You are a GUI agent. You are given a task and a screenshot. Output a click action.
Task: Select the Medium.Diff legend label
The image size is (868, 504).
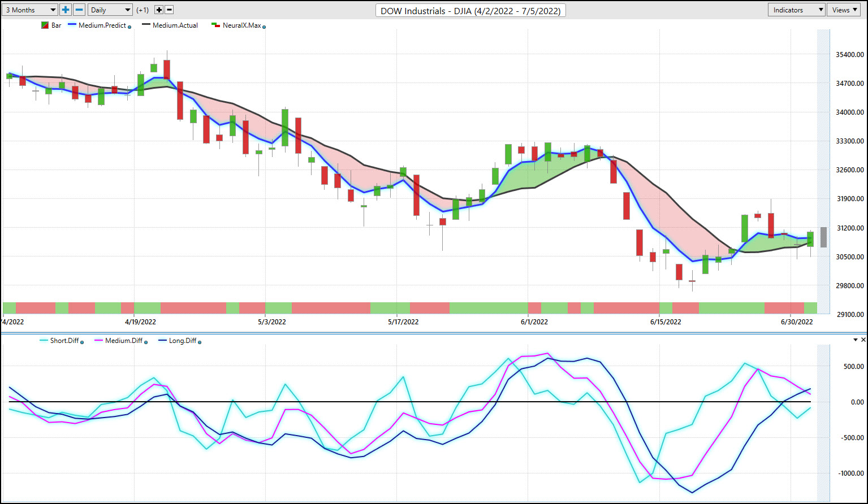pos(124,341)
